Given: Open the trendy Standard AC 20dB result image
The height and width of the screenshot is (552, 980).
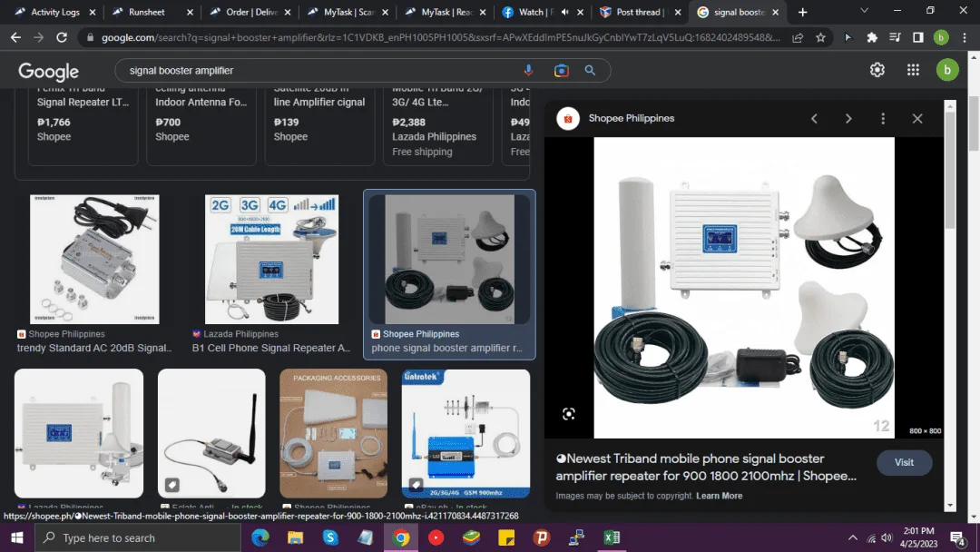Looking at the screenshot, I should (x=94, y=260).
